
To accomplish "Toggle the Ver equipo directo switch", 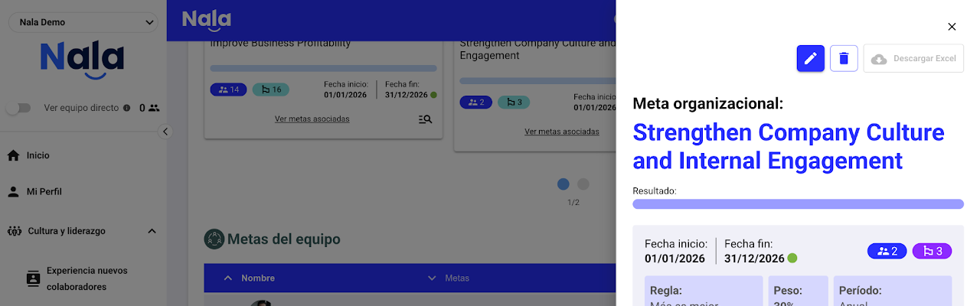I will [x=18, y=108].
